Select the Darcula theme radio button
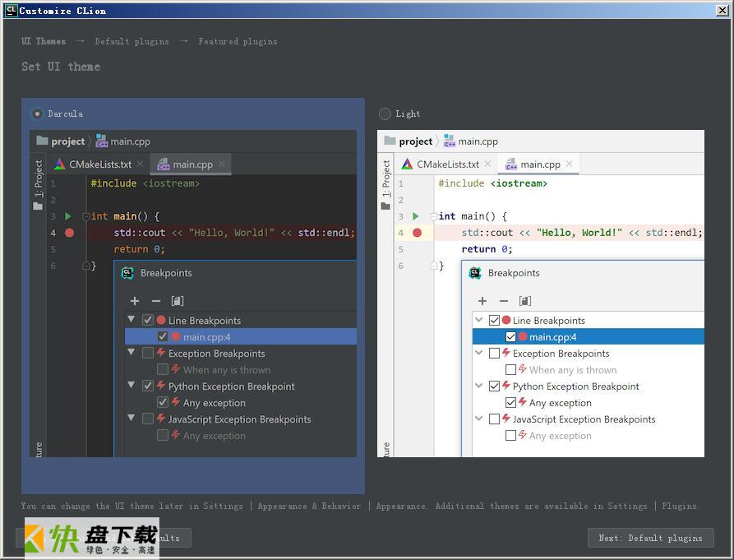This screenshot has height=560, width=734. tap(38, 113)
